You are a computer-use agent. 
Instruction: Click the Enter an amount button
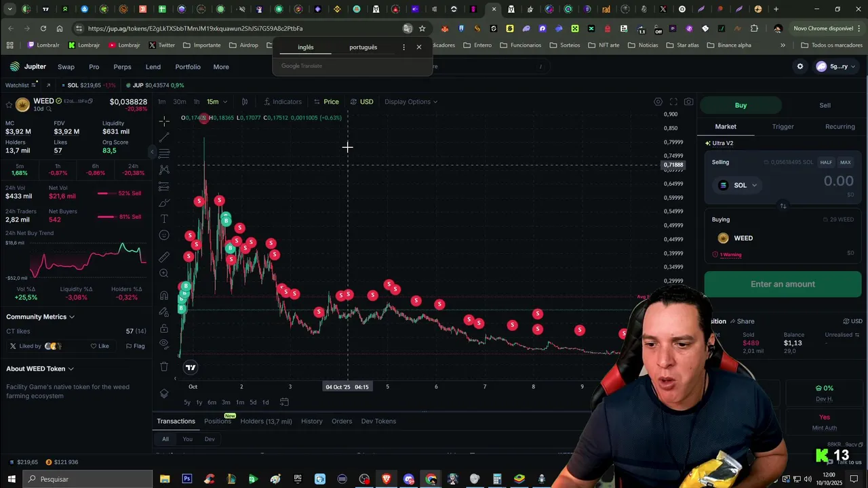click(x=783, y=284)
